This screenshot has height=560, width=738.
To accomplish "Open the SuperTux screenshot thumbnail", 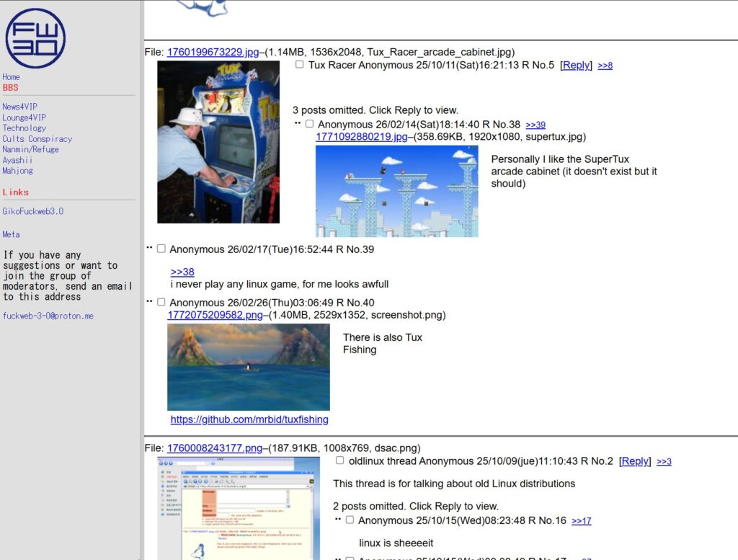I will (396, 191).
